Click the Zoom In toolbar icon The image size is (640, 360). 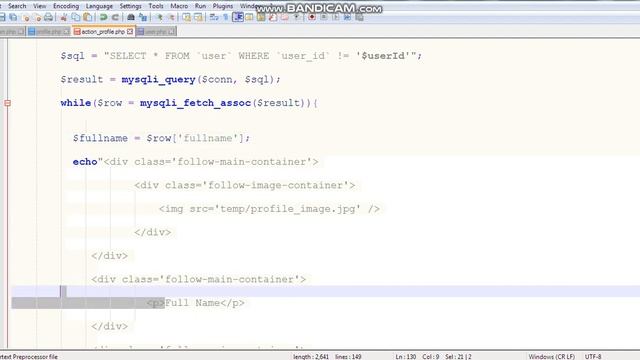(x=159, y=17)
